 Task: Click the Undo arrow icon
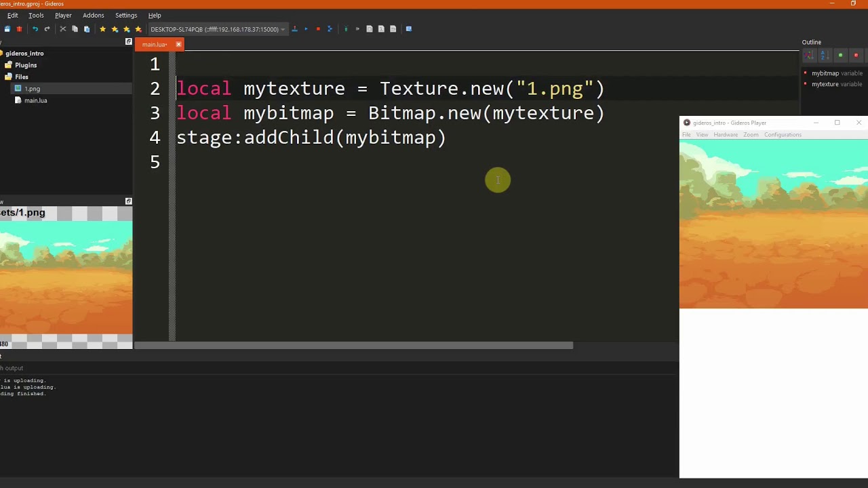pyautogui.click(x=35, y=29)
